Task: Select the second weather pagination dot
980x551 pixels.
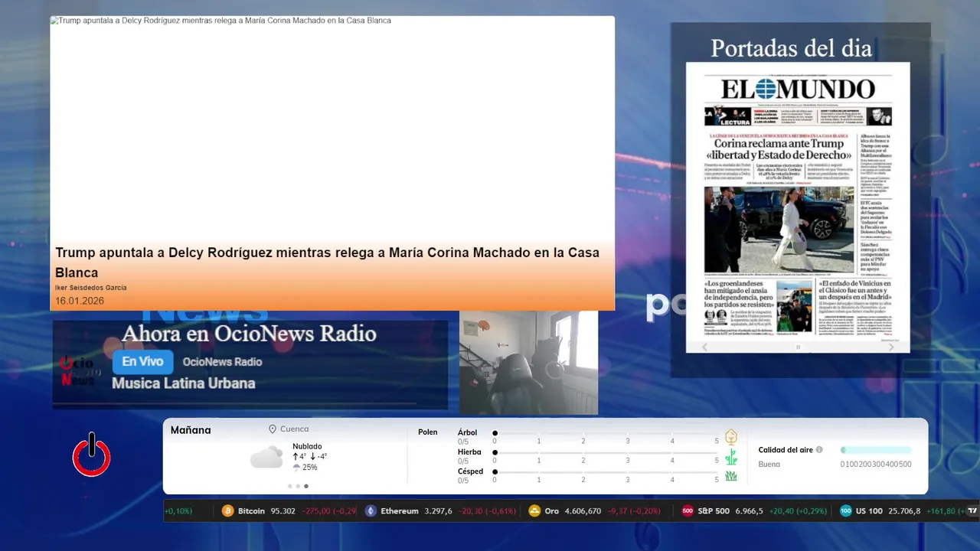Action: [x=298, y=486]
